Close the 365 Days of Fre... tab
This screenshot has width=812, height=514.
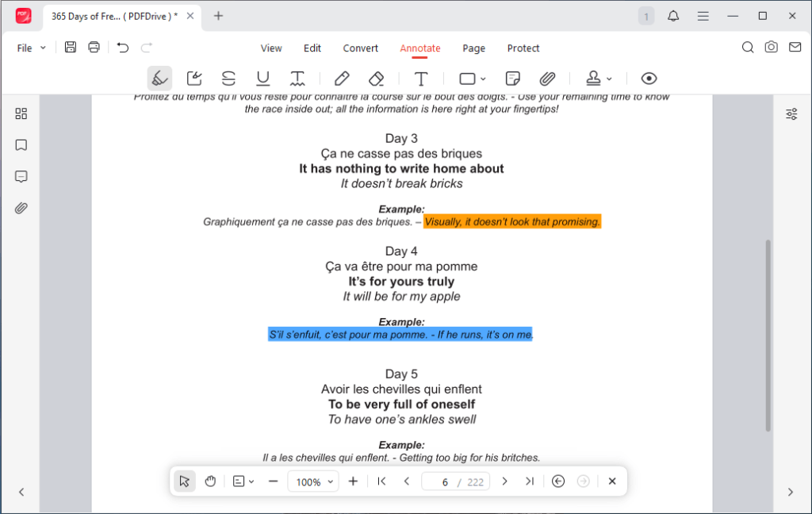[190, 16]
